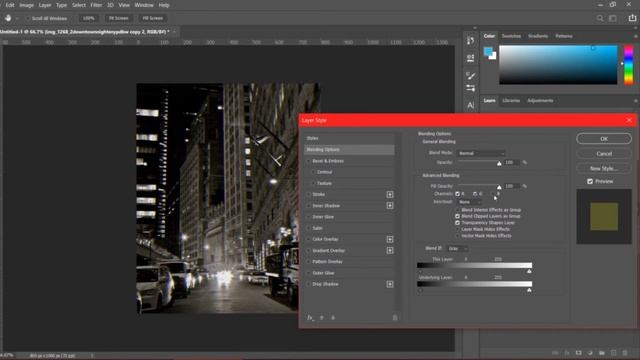Image resolution: width=640 pixels, height=360 pixels.
Task: Enable Blend Interior Effects as Group
Action: coord(458,210)
